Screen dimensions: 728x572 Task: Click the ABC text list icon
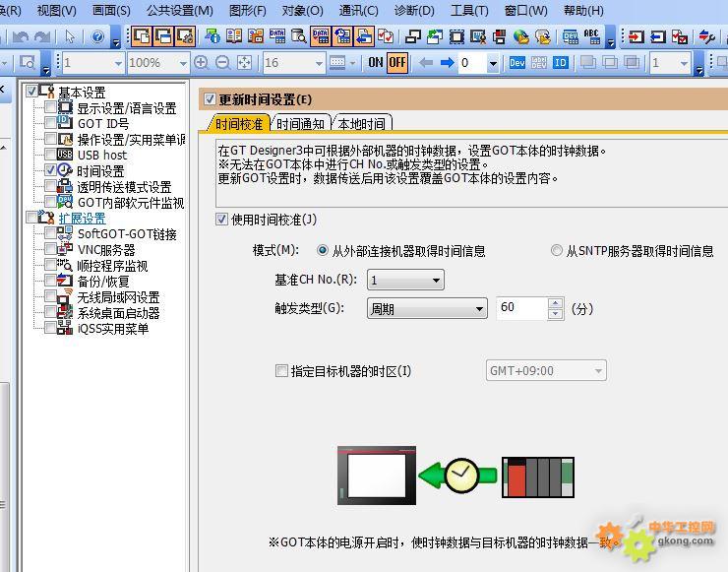coord(591,36)
